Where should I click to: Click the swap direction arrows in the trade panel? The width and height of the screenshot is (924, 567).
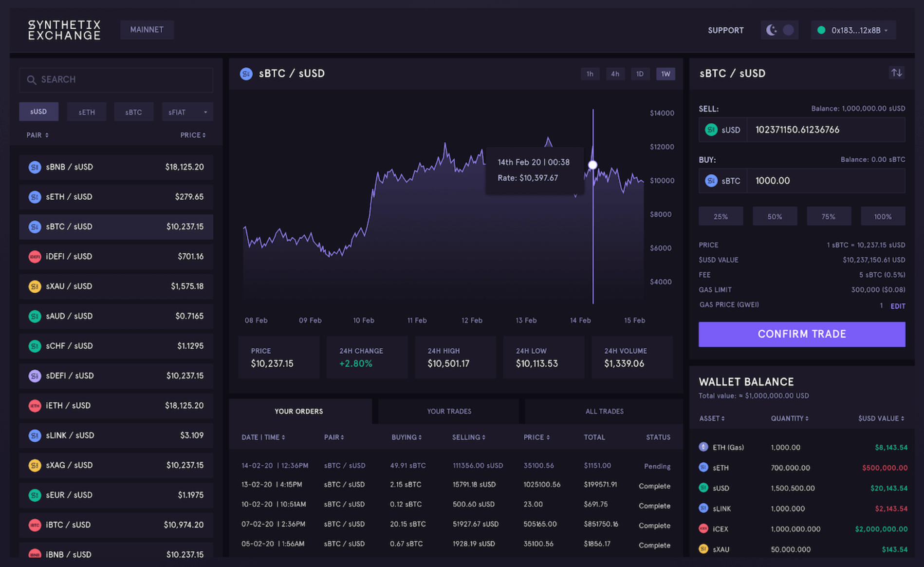(896, 73)
